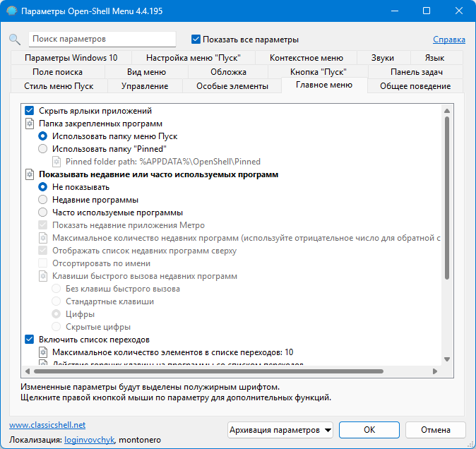The width and height of the screenshot is (476, 449).
Task: Toggle Показать недавние приложения Метро checkbox
Action: pyautogui.click(x=43, y=225)
